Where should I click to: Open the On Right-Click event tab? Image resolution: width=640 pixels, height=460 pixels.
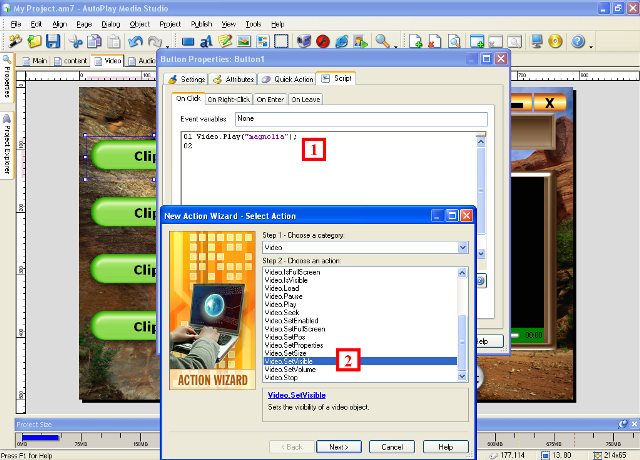pyautogui.click(x=228, y=99)
